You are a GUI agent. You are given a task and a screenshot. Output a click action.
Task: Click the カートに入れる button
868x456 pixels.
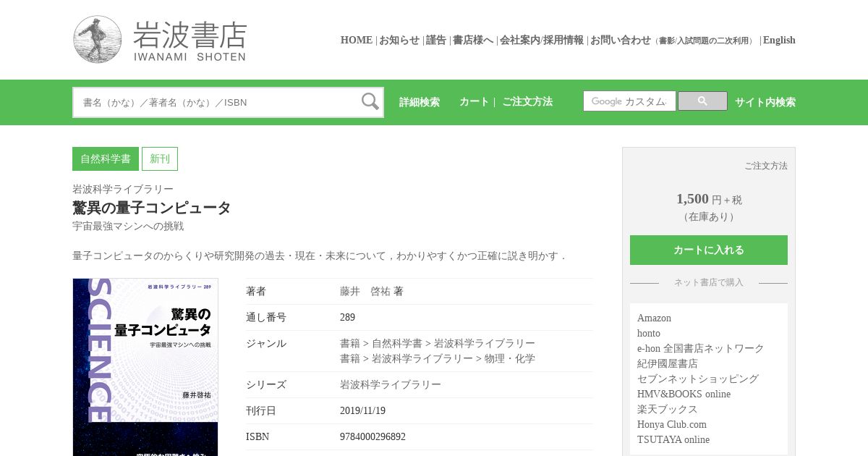click(709, 250)
